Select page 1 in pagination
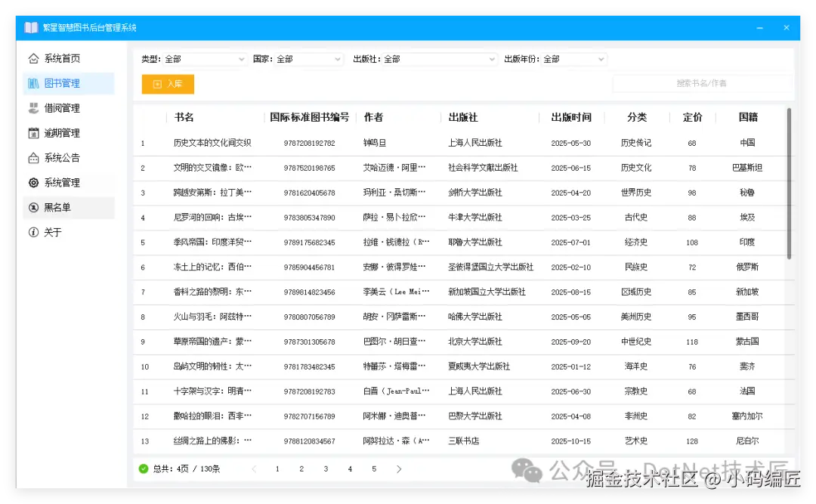 [x=277, y=469]
